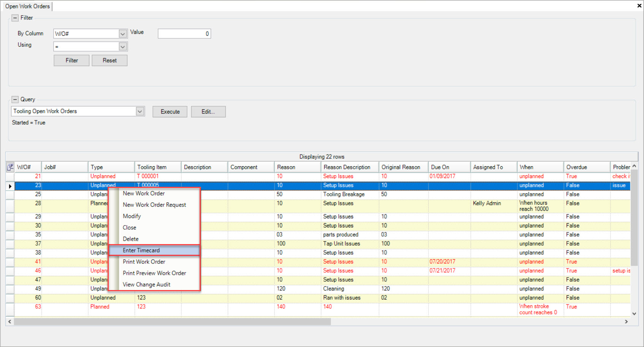This screenshot has width=644, height=347.
Task: Click the horizontal scrollbar left arrow
Action: click(10, 322)
